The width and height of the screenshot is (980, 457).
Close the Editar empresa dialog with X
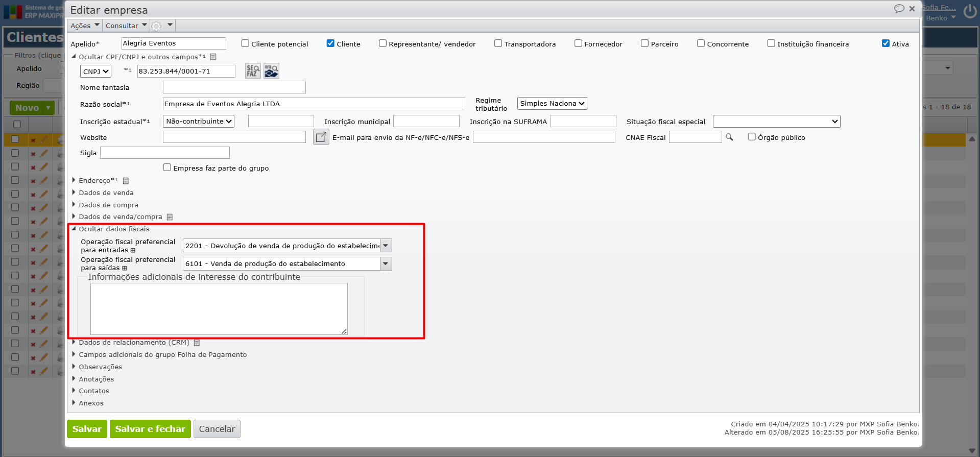click(x=912, y=9)
